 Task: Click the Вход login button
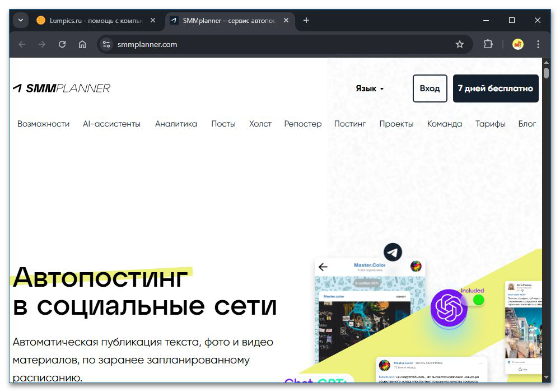(x=430, y=88)
